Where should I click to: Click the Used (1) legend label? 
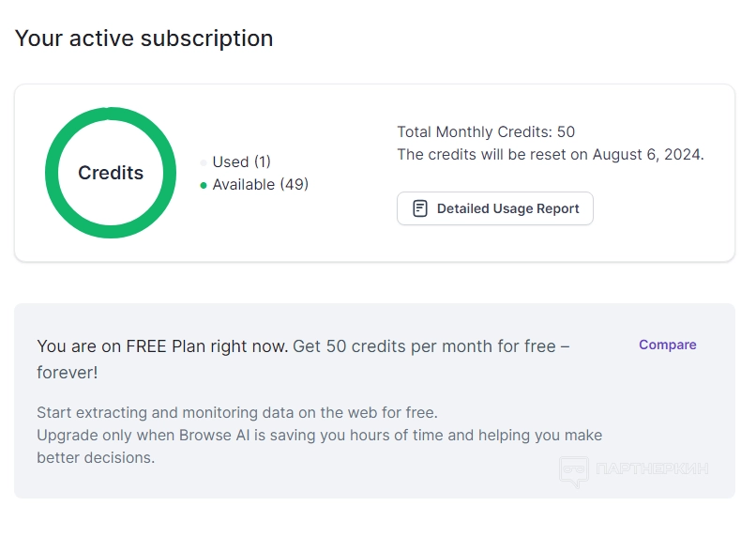point(241,161)
